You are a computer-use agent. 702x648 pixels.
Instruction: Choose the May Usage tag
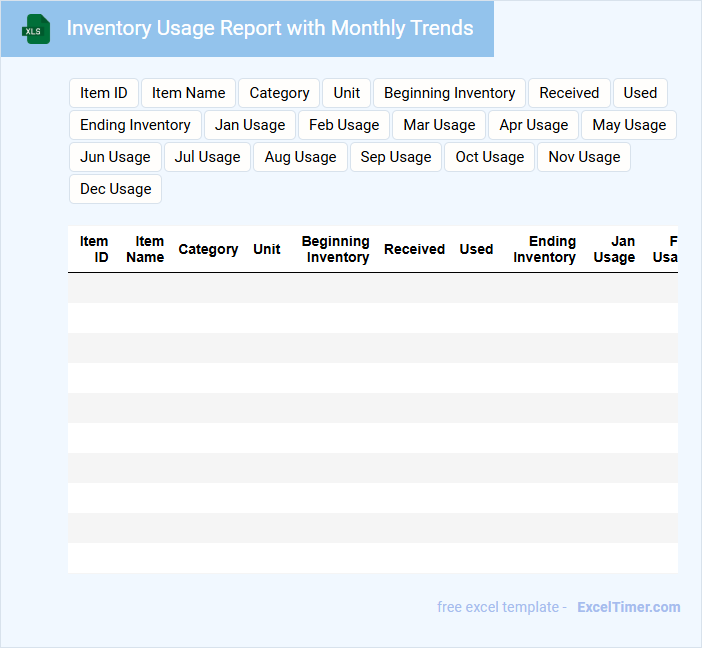point(629,125)
